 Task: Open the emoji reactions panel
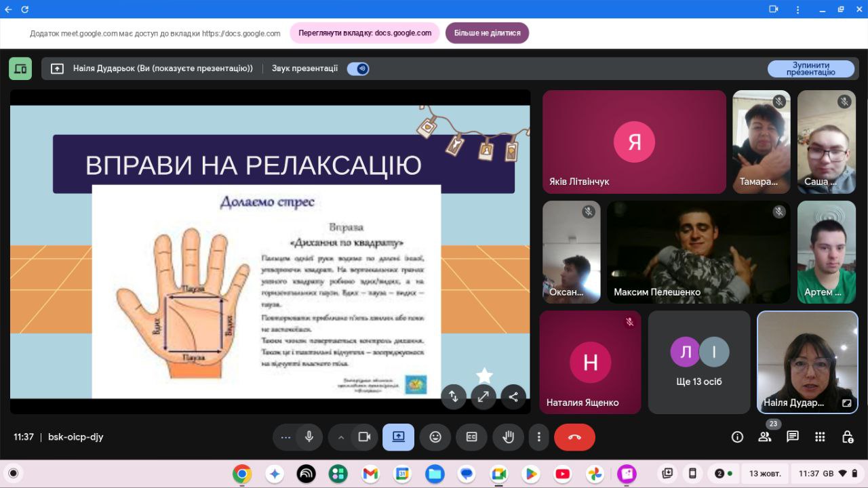(435, 437)
